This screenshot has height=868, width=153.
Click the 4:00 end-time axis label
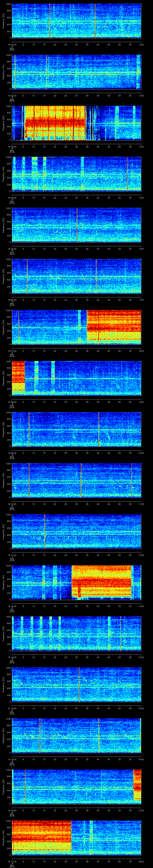point(141,146)
